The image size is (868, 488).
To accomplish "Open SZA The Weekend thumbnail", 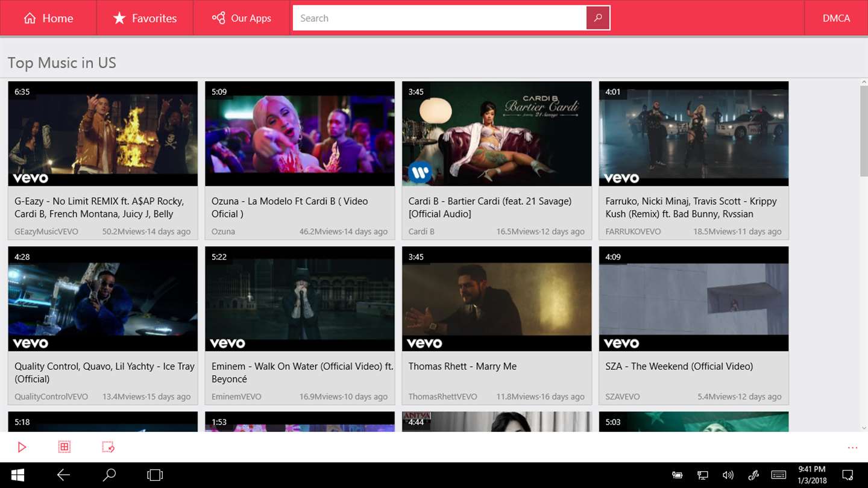I will coord(694,299).
